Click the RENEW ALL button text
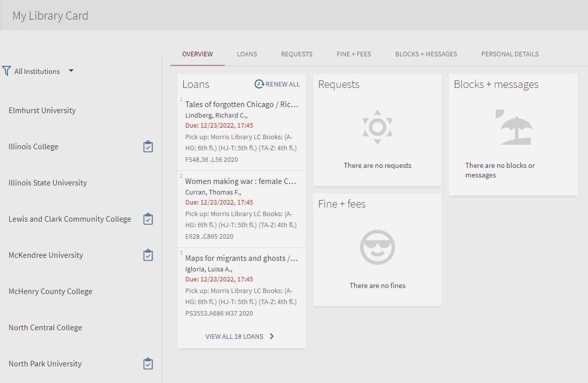This screenshot has height=383, width=588. (283, 84)
